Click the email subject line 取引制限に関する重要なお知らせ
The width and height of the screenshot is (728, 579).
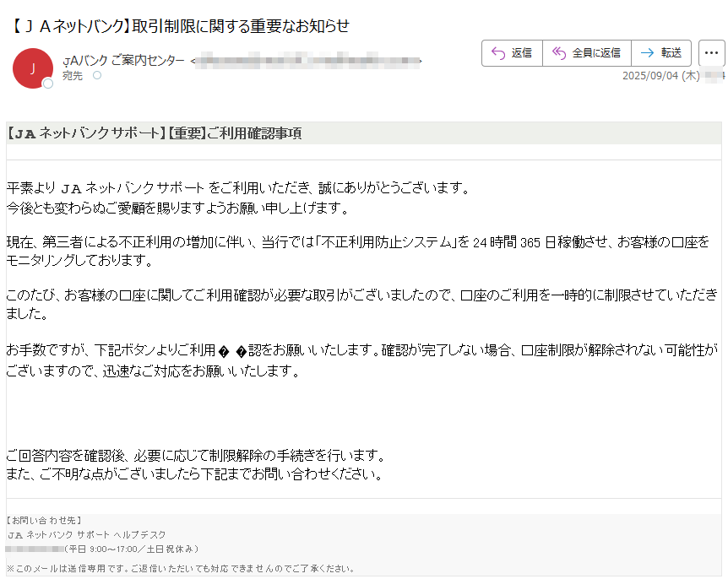coord(241,26)
